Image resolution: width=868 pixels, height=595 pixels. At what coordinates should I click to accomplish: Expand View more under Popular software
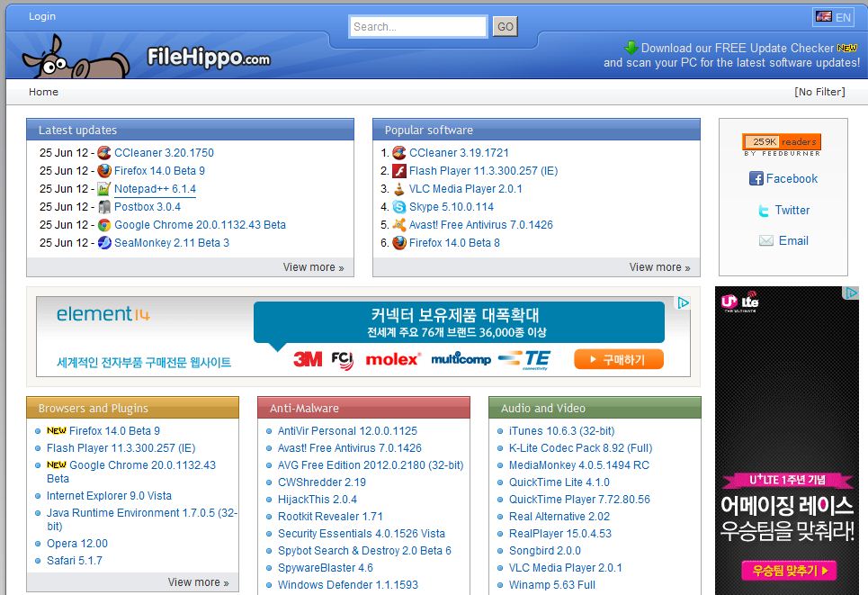(x=659, y=267)
